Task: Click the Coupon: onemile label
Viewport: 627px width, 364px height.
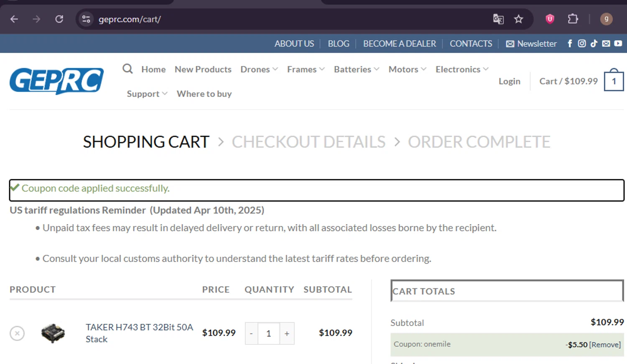Action: tap(422, 344)
